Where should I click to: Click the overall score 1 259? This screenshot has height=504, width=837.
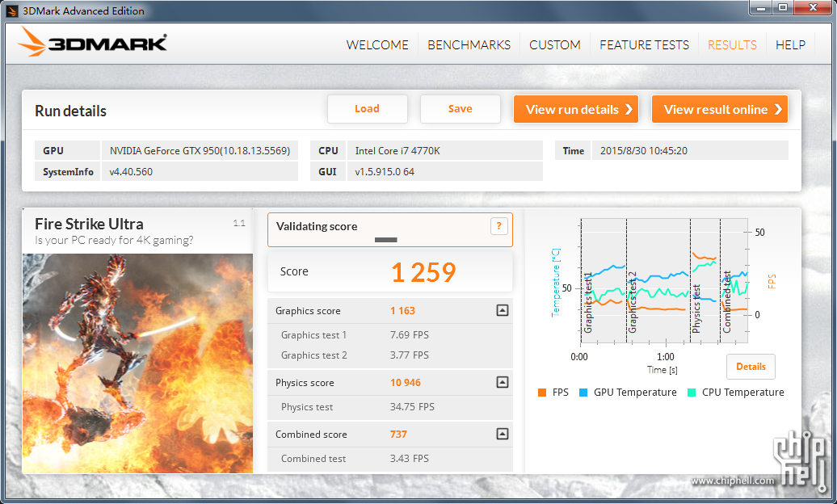point(424,272)
